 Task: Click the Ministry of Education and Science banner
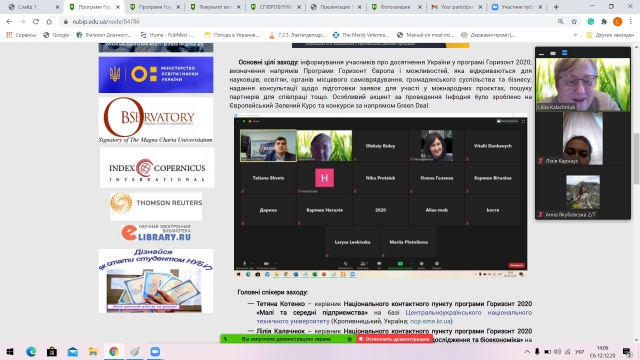pyautogui.click(x=156, y=75)
